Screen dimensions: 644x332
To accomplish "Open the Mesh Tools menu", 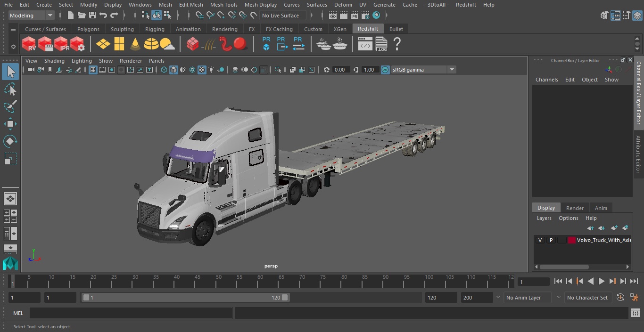I will pos(223,5).
